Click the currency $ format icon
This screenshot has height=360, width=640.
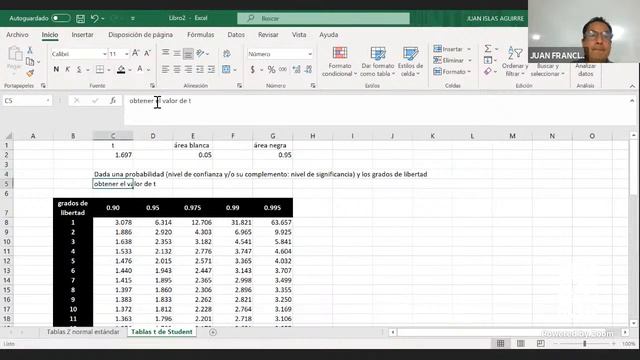click(253, 70)
